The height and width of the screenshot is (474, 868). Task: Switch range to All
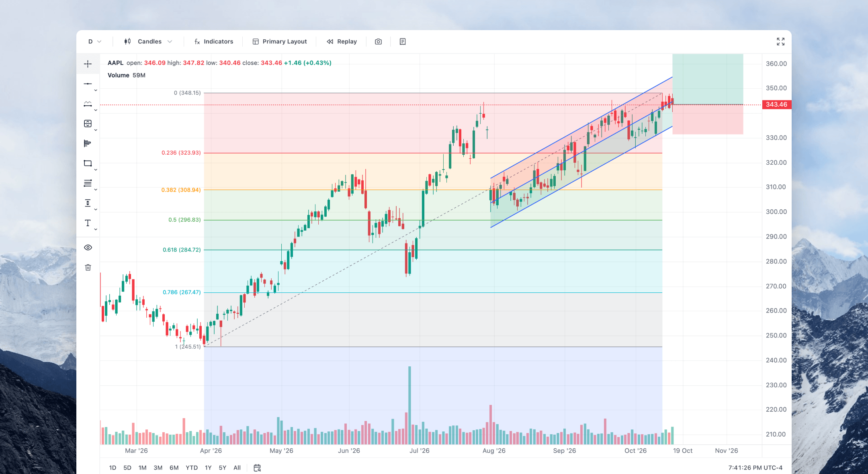(x=237, y=468)
